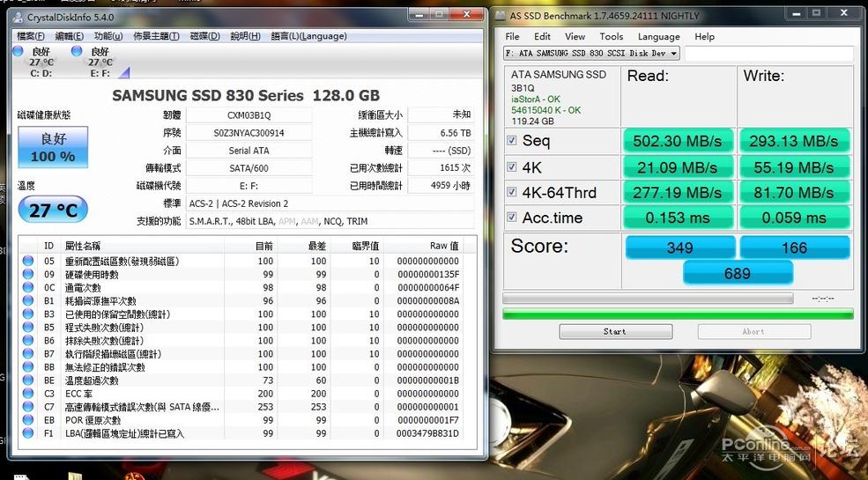The width and height of the screenshot is (868, 480).
Task: Click status icon for attribute B7 row
Action: pos(27,354)
